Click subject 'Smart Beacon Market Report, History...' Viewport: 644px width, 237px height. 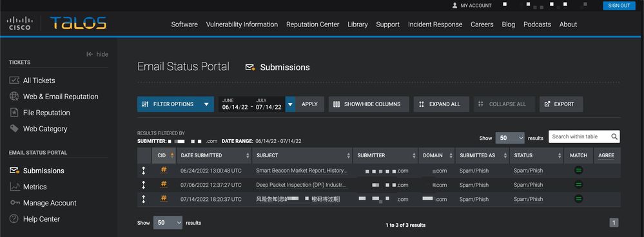(302, 171)
